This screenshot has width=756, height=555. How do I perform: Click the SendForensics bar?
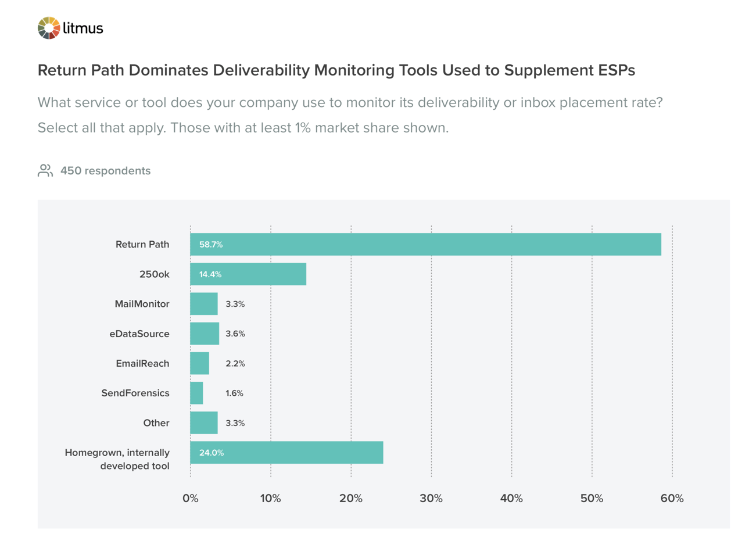[x=196, y=393]
